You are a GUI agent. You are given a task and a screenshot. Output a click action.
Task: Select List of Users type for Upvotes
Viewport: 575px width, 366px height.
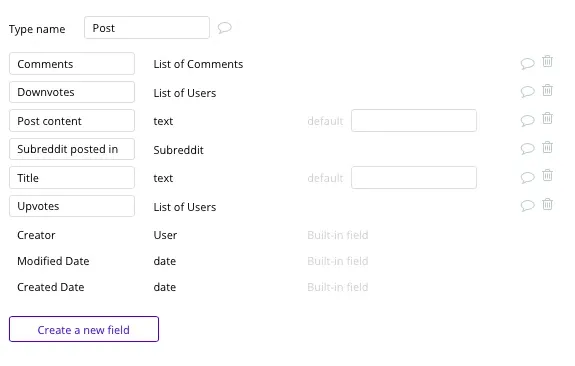pos(184,207)
